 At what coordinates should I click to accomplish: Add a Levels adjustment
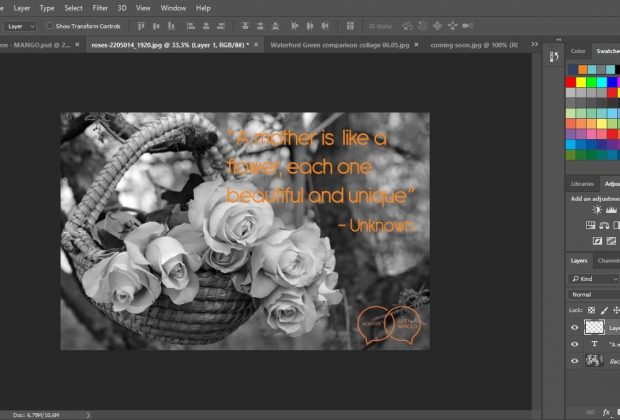611,210
